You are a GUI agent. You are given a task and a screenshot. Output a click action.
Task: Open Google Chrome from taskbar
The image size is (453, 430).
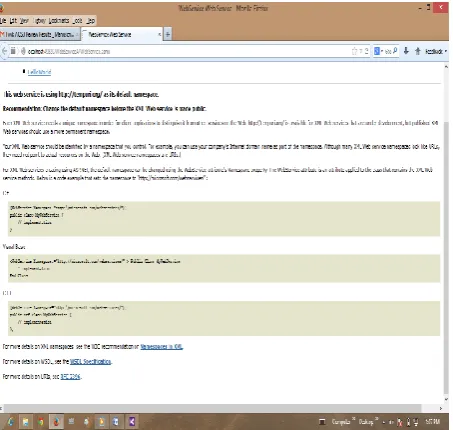(x=41, y=422)
